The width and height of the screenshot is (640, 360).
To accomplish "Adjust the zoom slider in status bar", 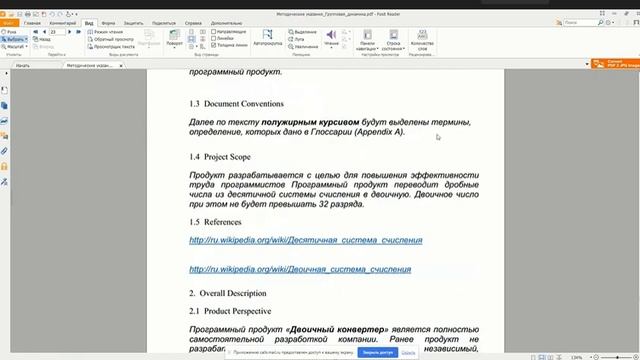I will click(617, 358).
